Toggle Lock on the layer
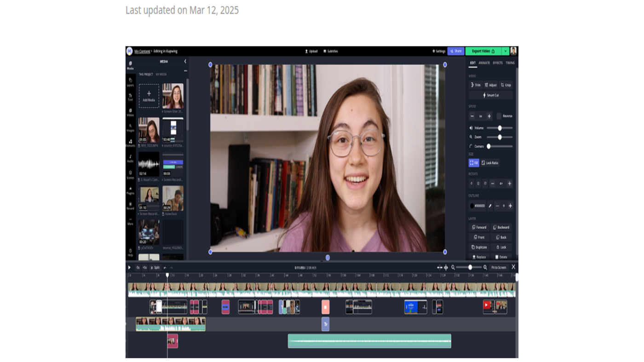The image size is (644, 362). coord(501,247)
